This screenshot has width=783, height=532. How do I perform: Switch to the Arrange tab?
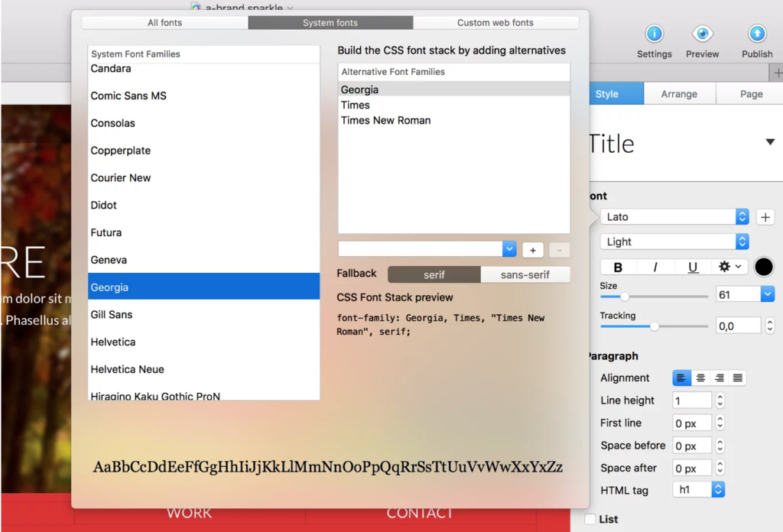coord(679,94)
